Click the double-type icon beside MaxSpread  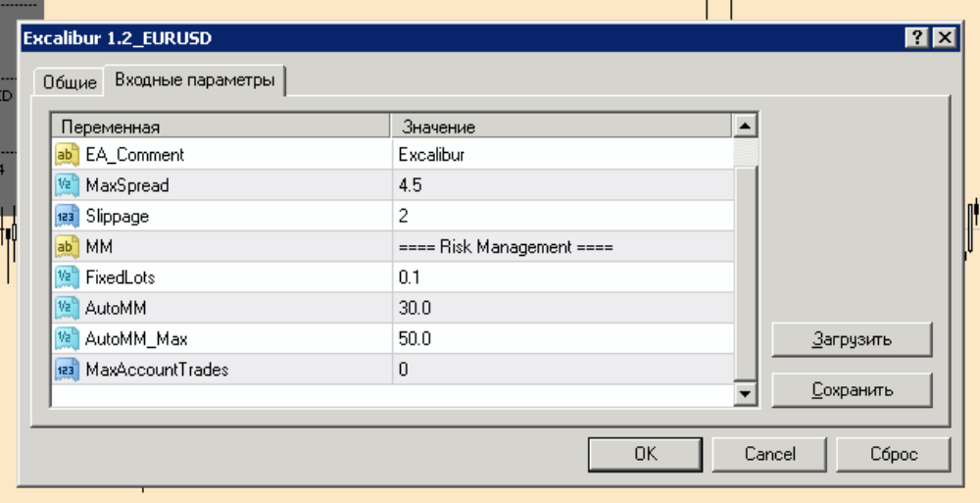pos(67,185)
